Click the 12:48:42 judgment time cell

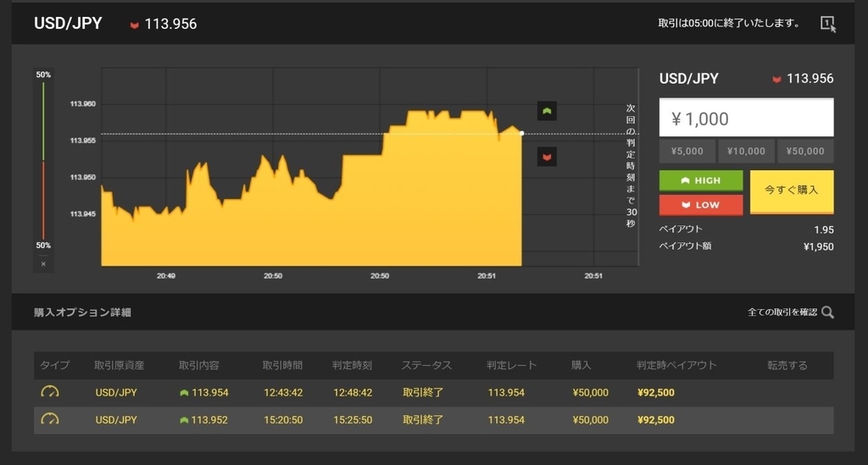click(x=353, y=392)
